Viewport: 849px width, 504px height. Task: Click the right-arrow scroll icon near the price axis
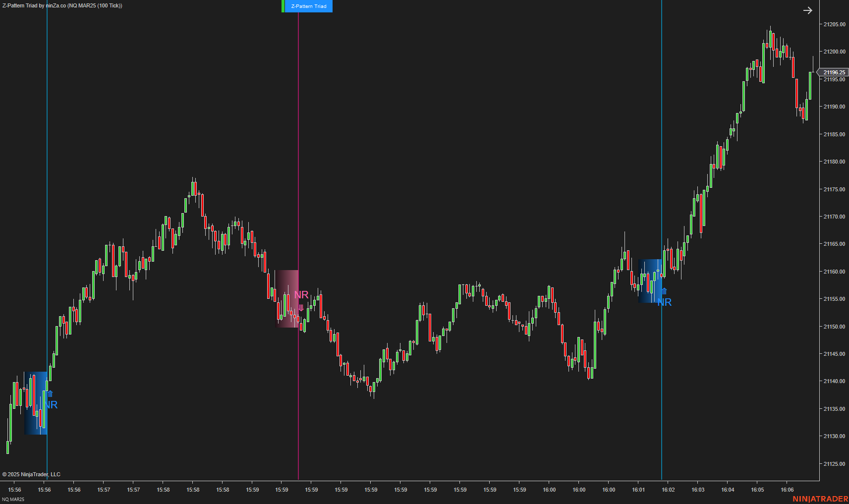point(808,10)
